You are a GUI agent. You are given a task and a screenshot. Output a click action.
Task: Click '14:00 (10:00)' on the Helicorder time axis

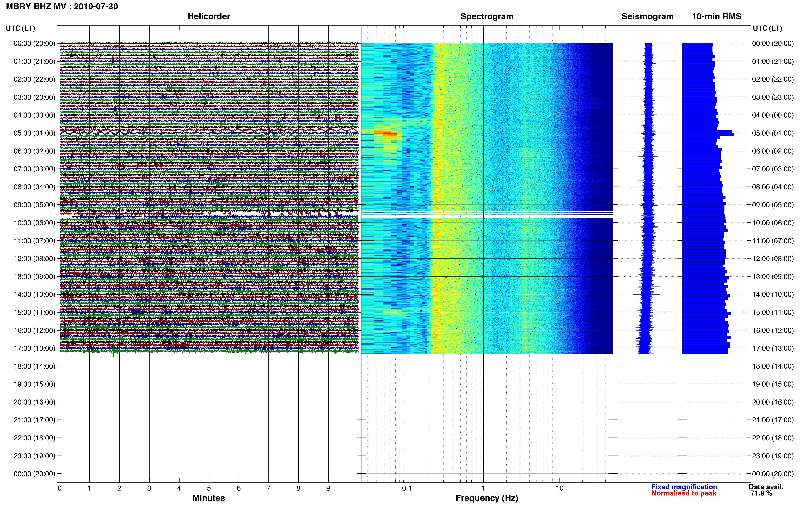click(x=34, y=295)
